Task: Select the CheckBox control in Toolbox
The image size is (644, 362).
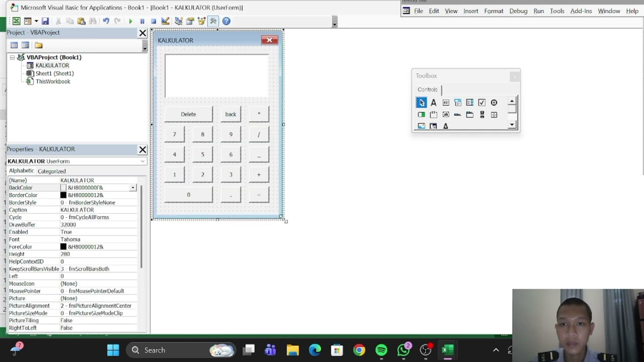Action: (x=482, y=103)
